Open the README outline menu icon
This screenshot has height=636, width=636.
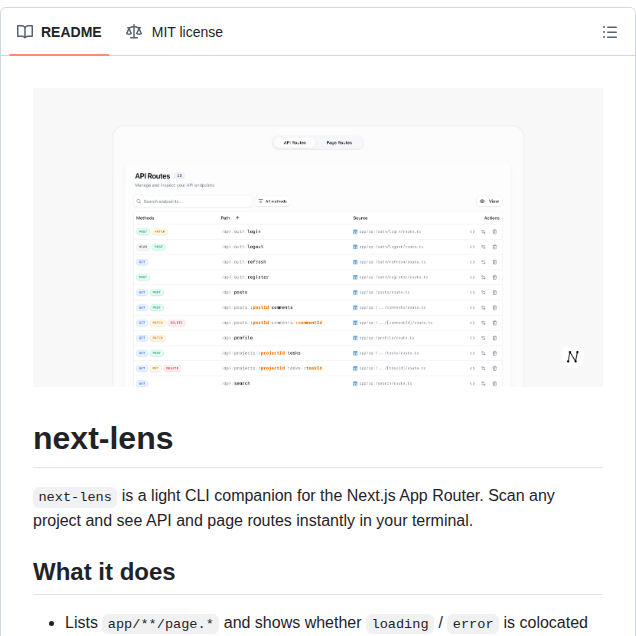point(609,32)
